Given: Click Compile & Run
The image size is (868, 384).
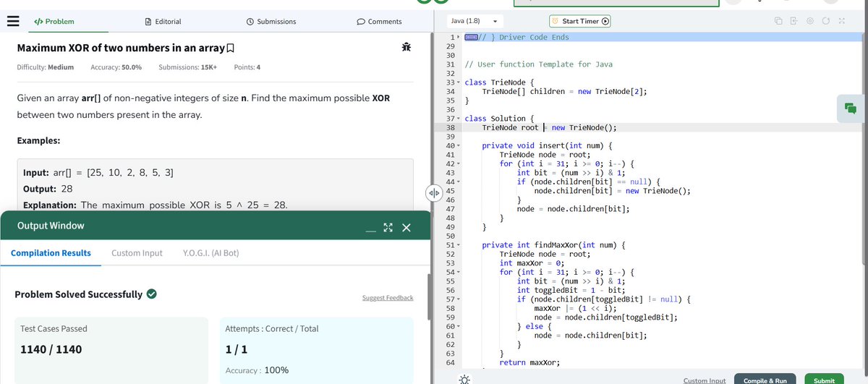Looking at the screenshot, I should point(765,380).
